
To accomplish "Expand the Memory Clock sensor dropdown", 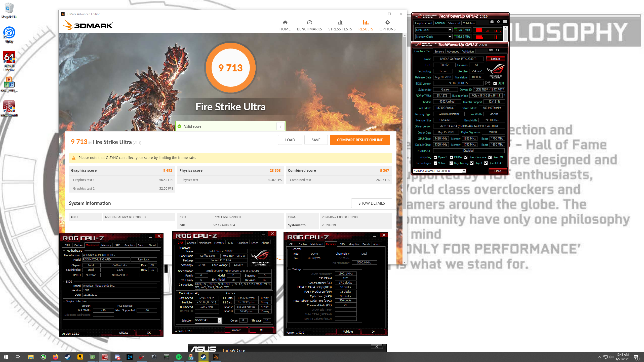I will coord(450,37).
